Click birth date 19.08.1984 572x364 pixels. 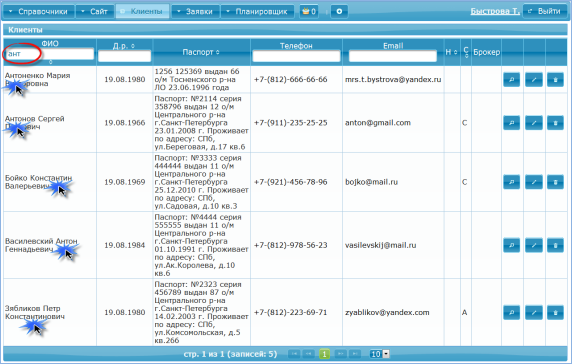[125, 245]
